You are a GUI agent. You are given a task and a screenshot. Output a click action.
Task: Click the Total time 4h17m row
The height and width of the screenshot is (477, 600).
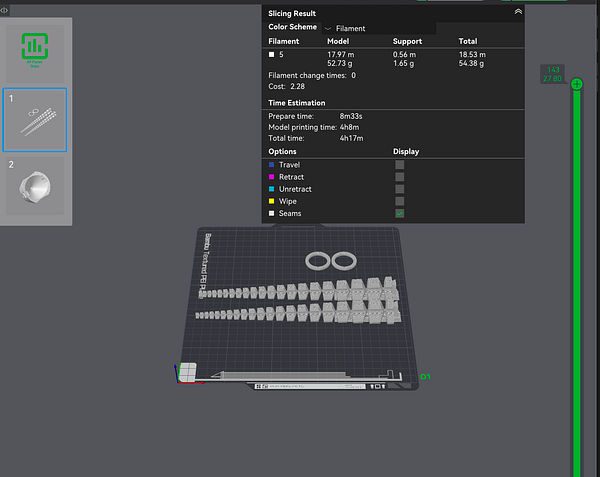point(316,138)
